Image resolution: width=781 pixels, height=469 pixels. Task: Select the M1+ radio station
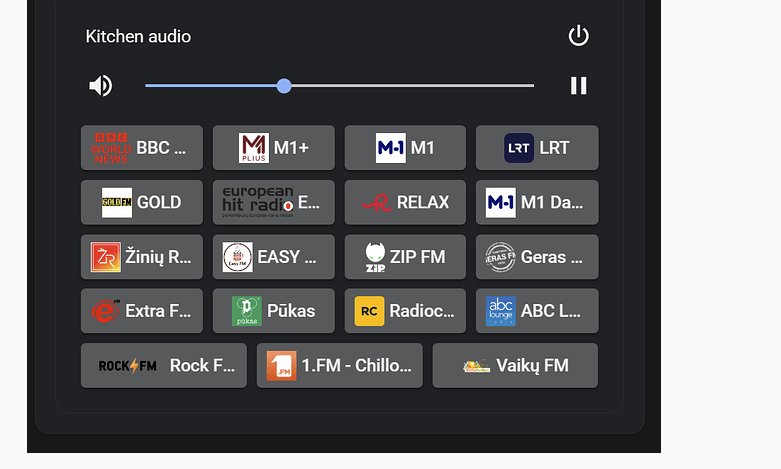point(273,148)
